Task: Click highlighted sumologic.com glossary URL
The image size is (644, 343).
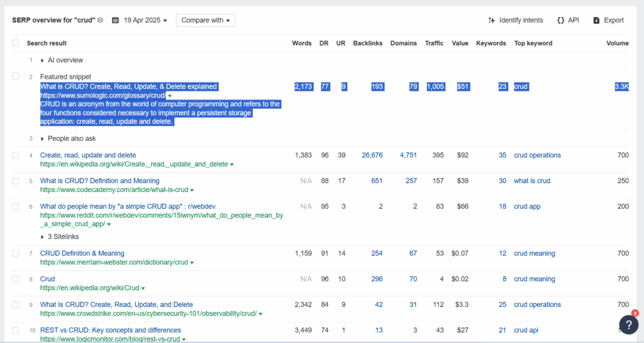Action: click(103, 96)
